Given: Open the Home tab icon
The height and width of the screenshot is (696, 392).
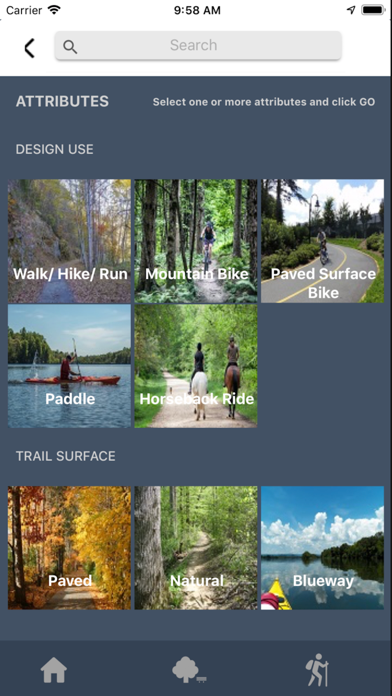Looking at the screenshot, I should coord(54,670).
